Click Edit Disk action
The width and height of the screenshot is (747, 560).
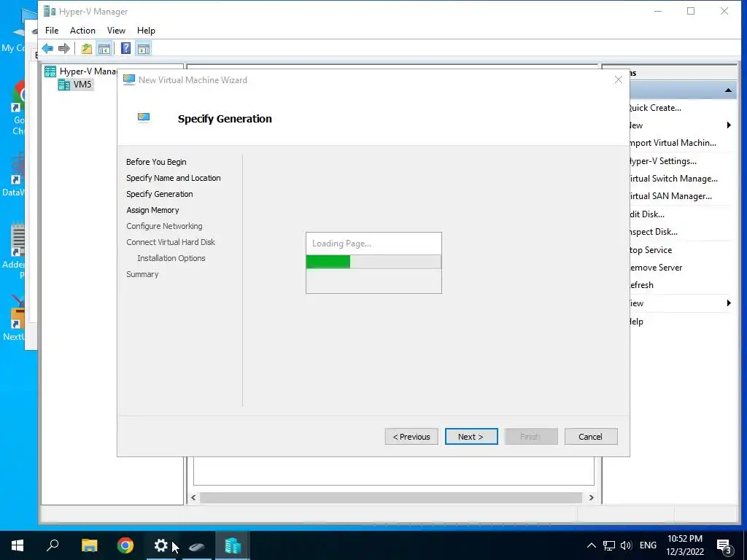tap(647, 214)
